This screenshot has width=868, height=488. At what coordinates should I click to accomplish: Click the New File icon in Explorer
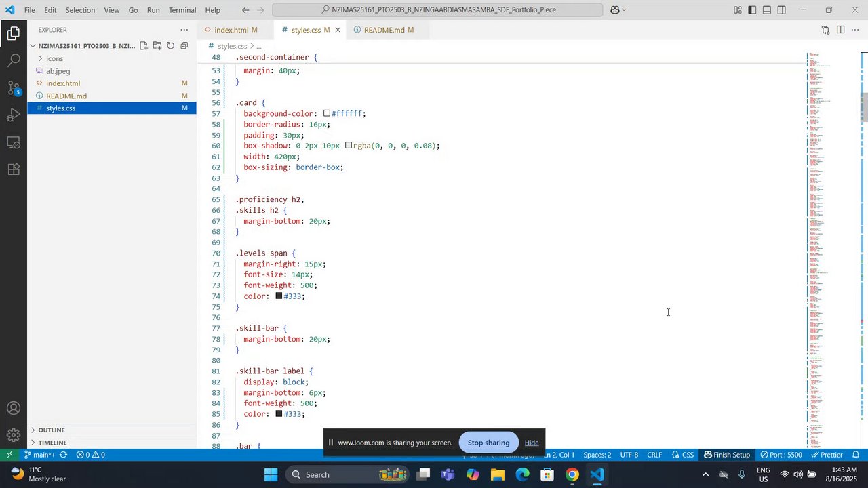144,46
